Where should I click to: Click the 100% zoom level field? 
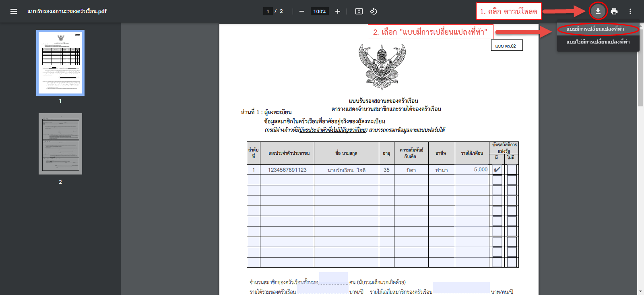pyautogui.click(x=320, y=11)
